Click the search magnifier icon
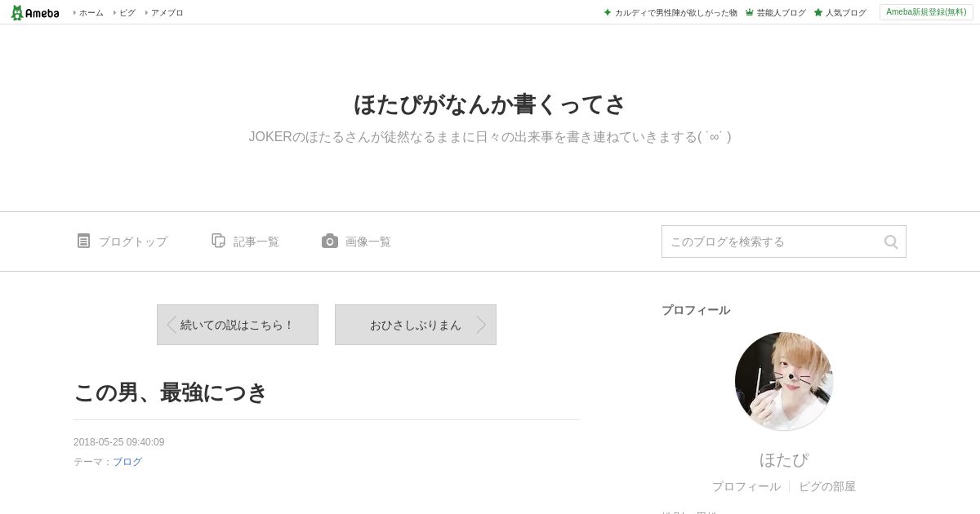The height and width of the screenshot is (514, 980). pyautogui.click(x=891, y=241)
